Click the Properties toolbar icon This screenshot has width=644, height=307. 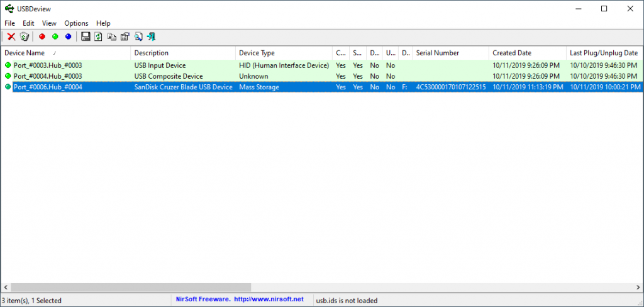coord(125,37)
